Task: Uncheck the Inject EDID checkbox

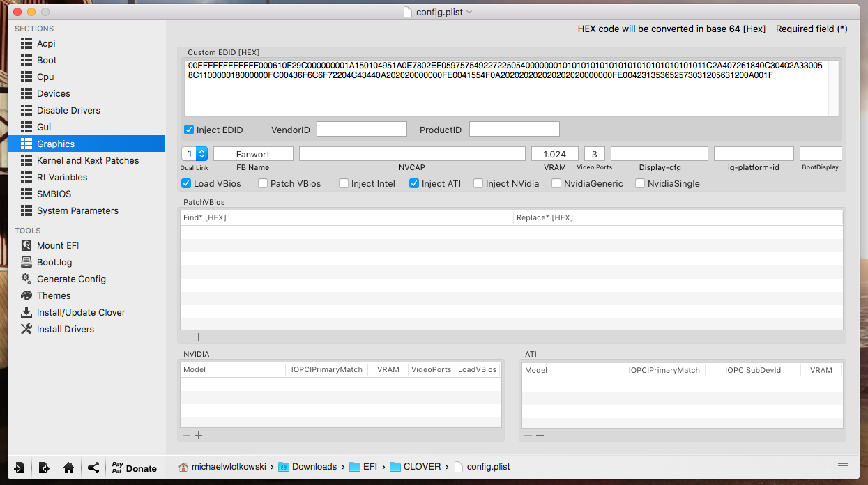Action: coord(189,130)
